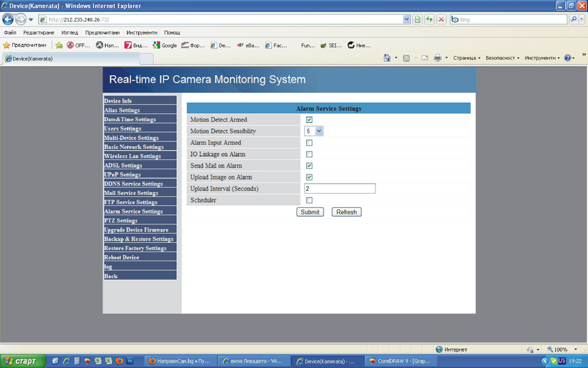The width and height of the screenshot is (588, 368).
Task: Click the browser Back arrow button
Action: (8, 20)
